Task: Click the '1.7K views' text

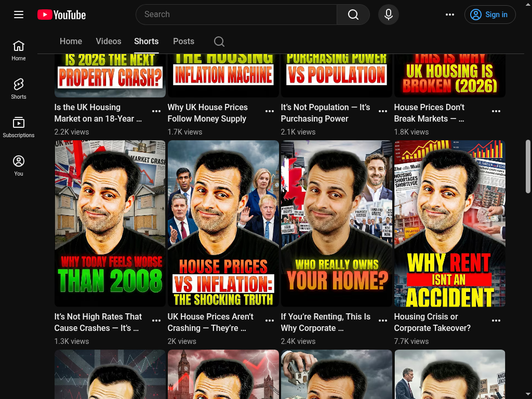Action: (185, 132)
